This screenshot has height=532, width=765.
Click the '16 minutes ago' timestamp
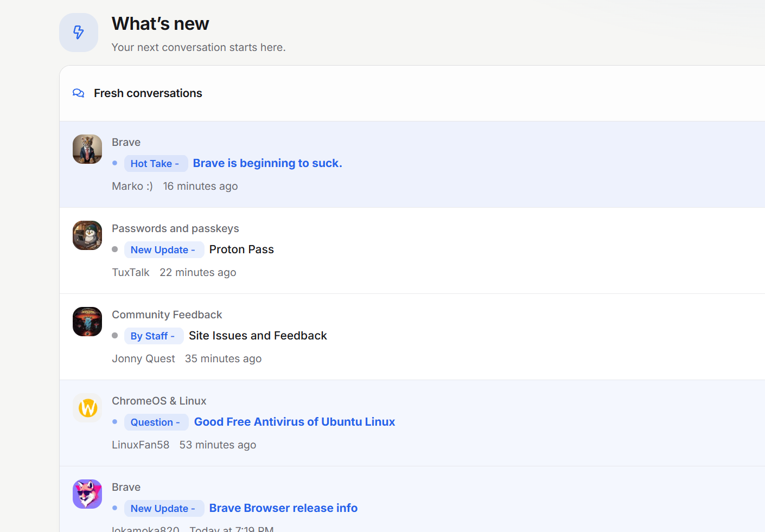pos(201,186)
